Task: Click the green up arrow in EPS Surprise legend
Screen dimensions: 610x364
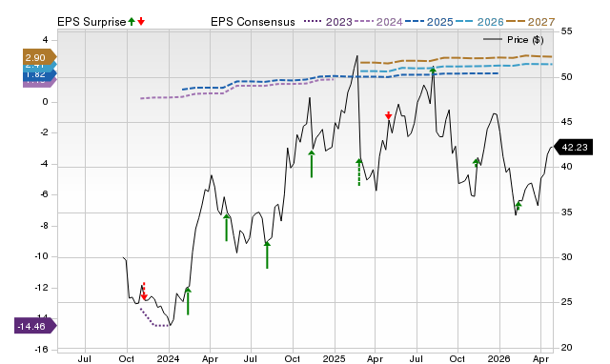Action: 132,22
